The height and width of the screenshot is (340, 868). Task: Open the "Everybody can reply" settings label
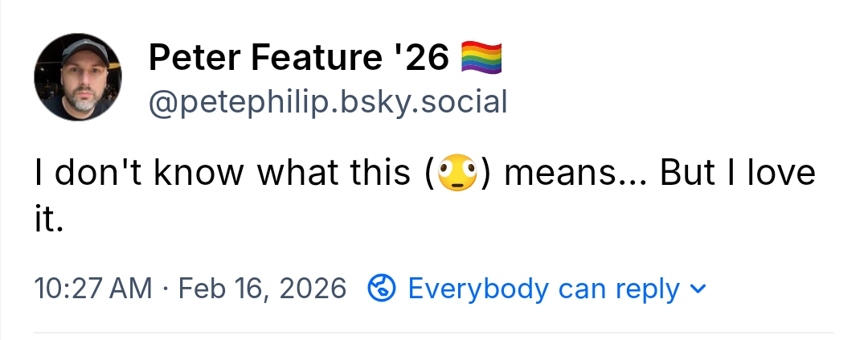543,288
